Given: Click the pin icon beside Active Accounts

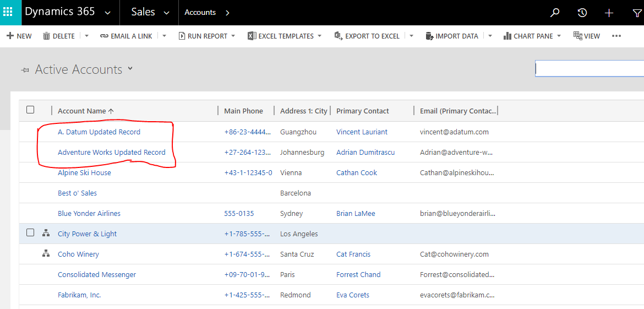Looking at the screenshot, I should 25,70.
